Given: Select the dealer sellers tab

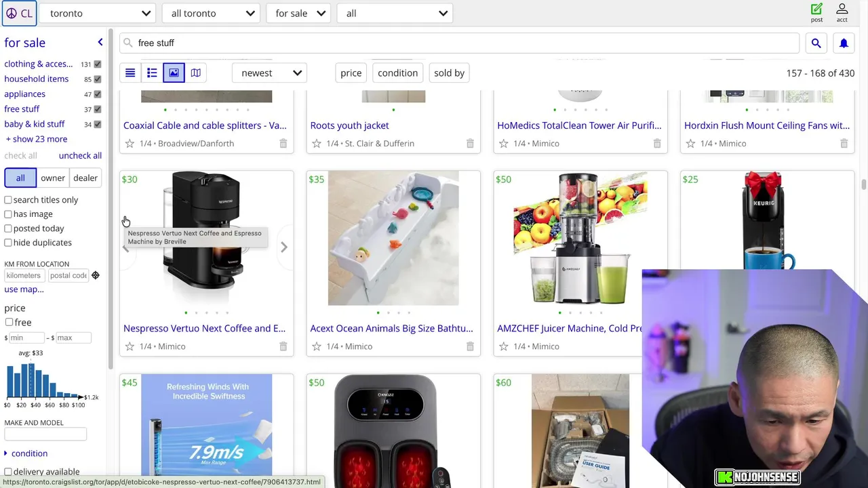Looking at the screenshot, I should (x=85, y=178).
